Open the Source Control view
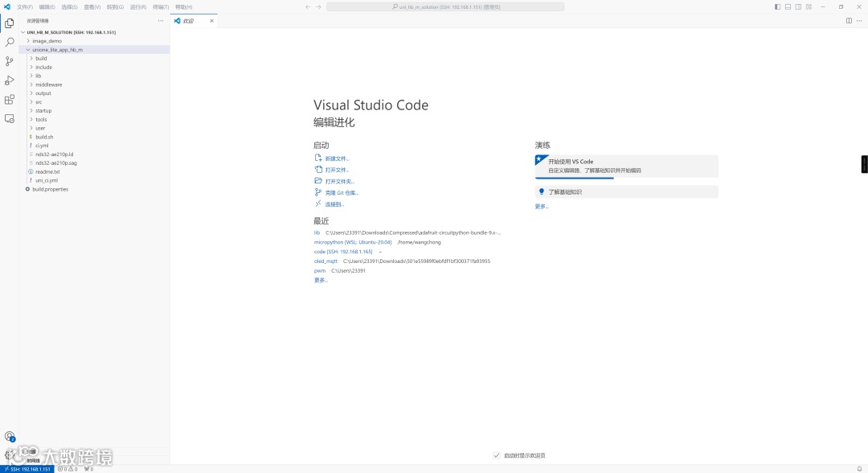The width and height of the screenshot is (868, 473). click(x=10, y=61)
